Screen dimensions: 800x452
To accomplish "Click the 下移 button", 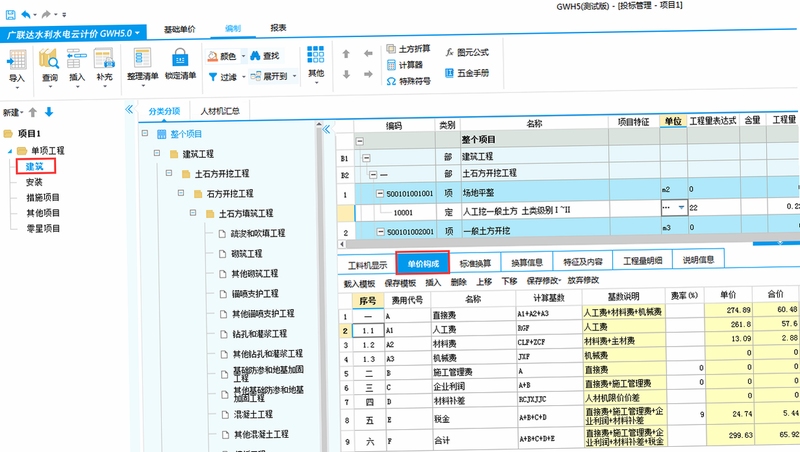I will tap(509, 281).
